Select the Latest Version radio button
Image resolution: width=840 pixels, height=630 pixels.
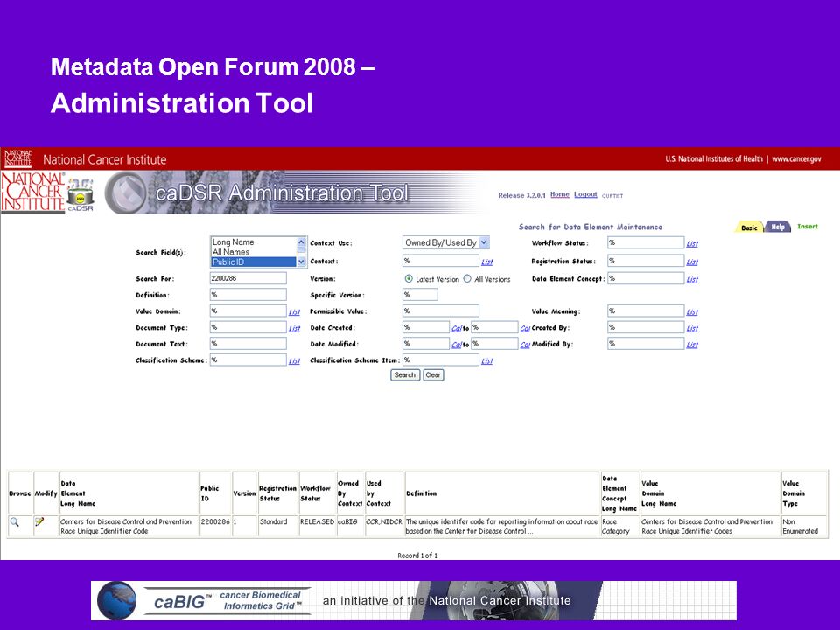409,278
